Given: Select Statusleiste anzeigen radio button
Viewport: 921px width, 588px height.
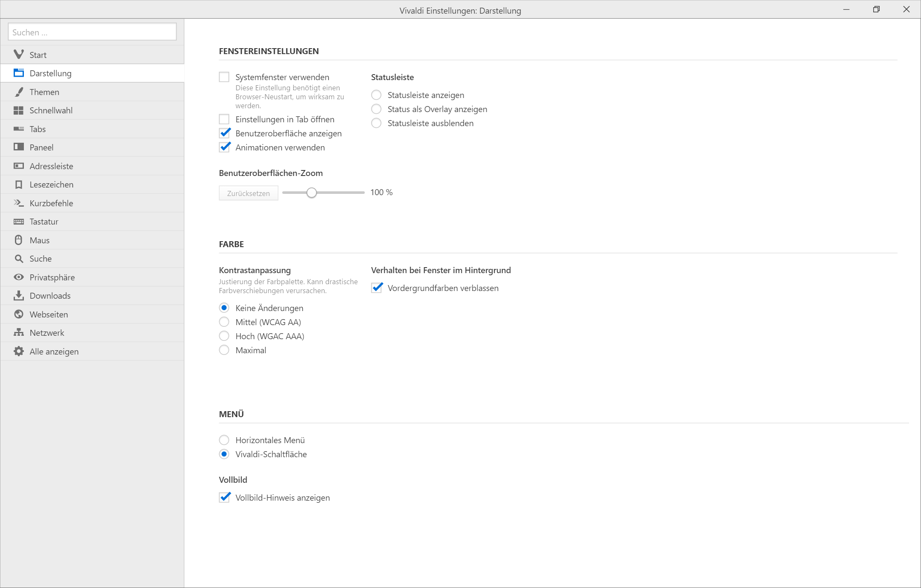Looking at the screenshot, I should pos(376,95).
